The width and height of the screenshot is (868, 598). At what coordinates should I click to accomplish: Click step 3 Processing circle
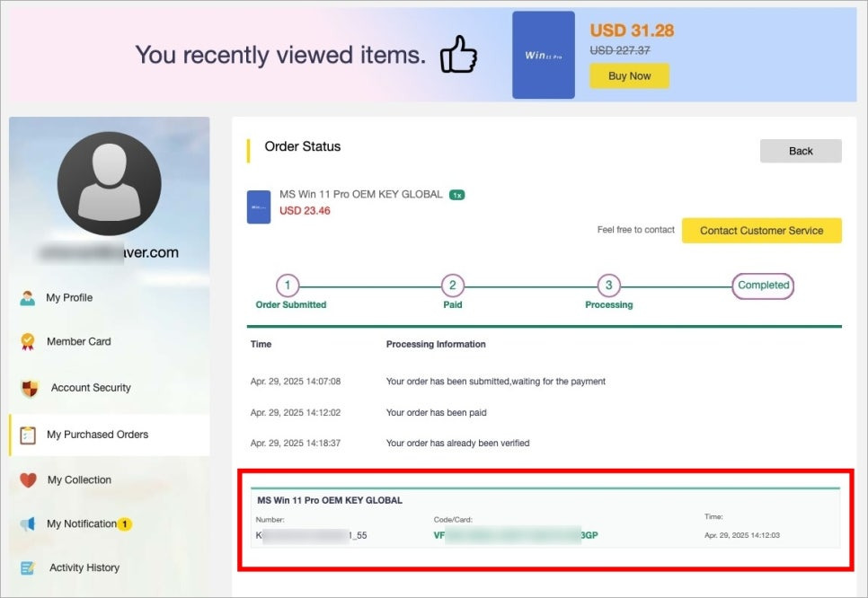click(608, 286)
